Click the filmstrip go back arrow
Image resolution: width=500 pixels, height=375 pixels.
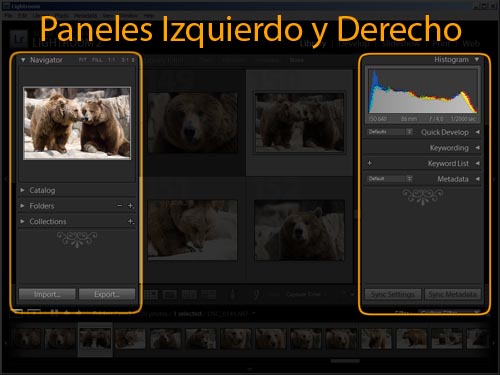(x=67, y=313)
